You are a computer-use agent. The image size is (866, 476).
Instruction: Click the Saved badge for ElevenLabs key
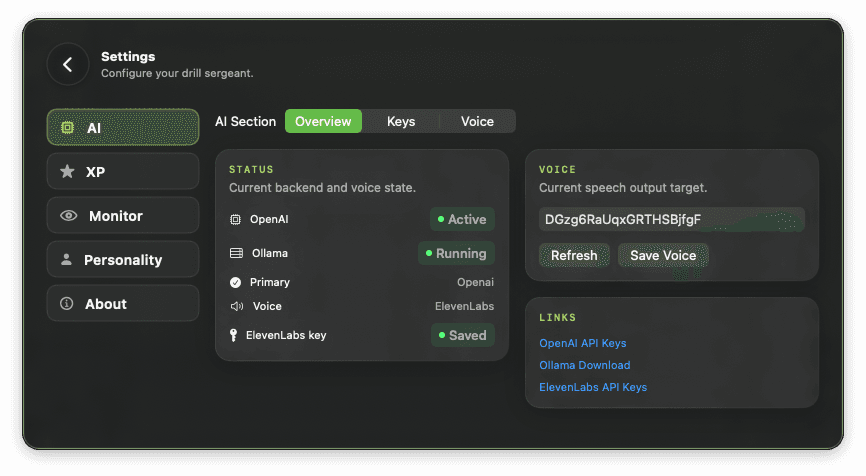[463, 335]
